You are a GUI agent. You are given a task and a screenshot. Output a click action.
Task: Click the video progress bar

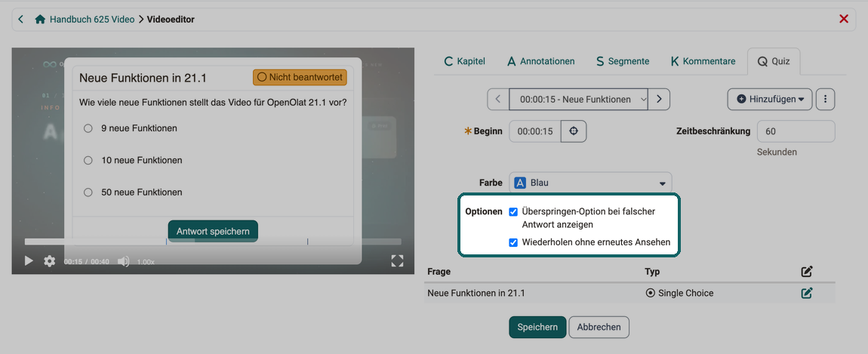pyautogui.click(x=213, y=242)
